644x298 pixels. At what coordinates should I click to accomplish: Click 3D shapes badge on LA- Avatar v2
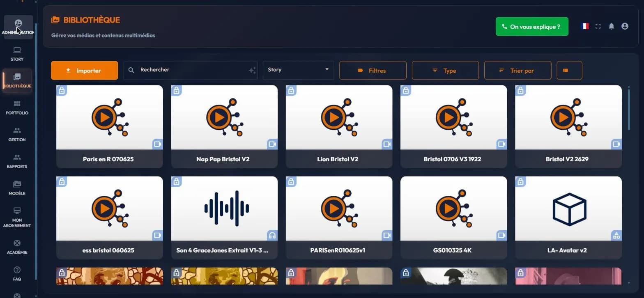click(x=616, y=235)
